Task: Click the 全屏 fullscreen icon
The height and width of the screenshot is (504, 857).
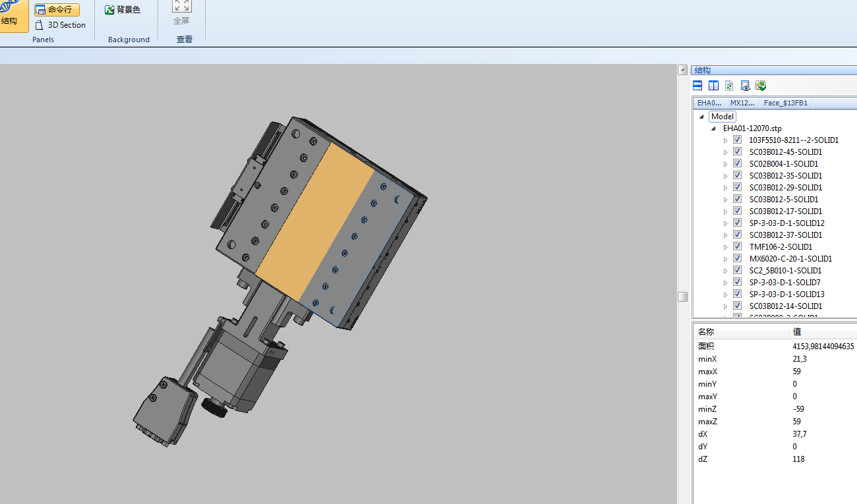Action: 182,8
